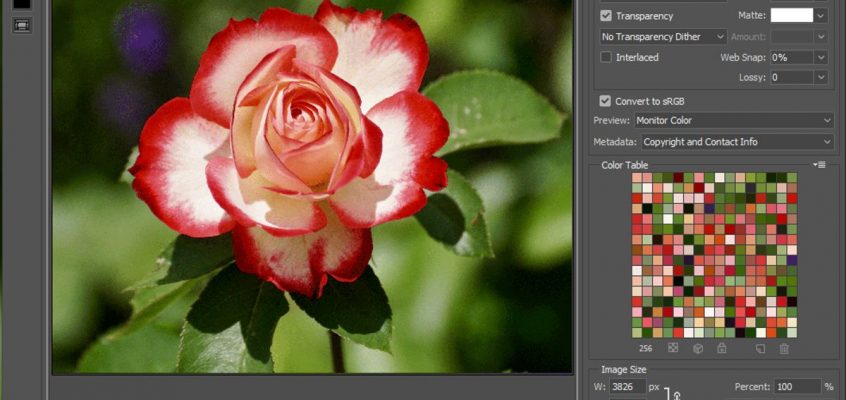Viewport: 846px width, 400px height.
Task: Open the Metadata Copyright and Contact Info dropdown
Action: pyautogui.click(x=737, y=142)
